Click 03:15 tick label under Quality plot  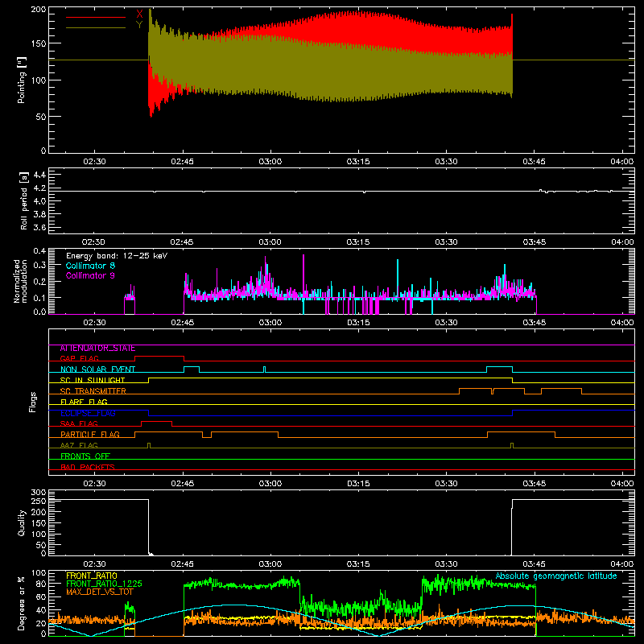[358, 564]
